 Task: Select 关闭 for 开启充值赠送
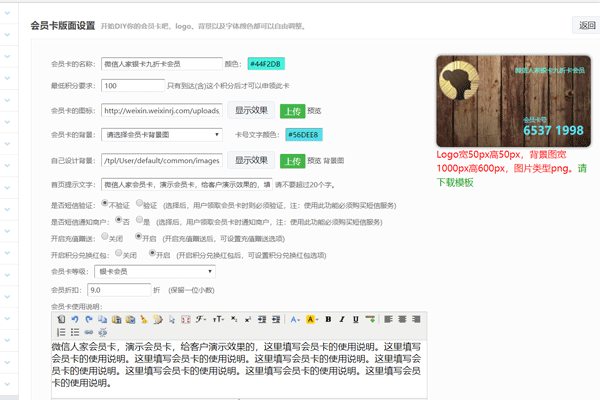(x=104, y=236)
